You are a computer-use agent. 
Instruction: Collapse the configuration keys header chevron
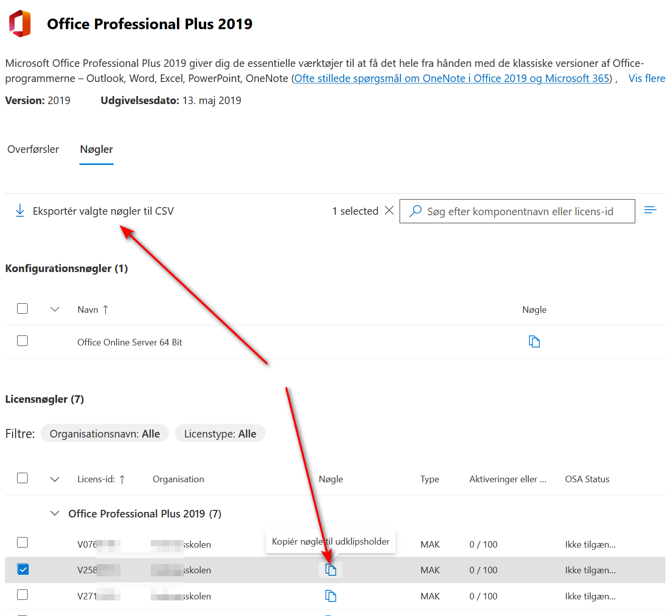[x=55, y=309]
